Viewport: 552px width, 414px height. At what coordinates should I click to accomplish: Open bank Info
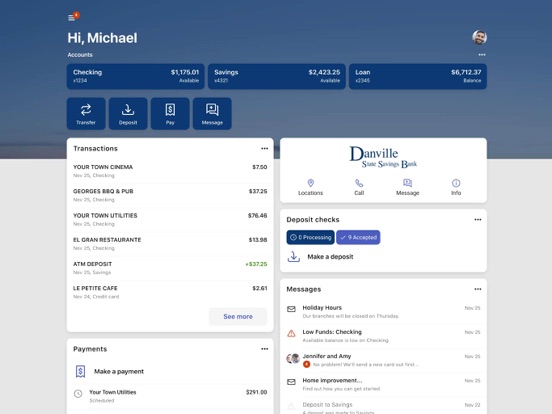point(456,187)
